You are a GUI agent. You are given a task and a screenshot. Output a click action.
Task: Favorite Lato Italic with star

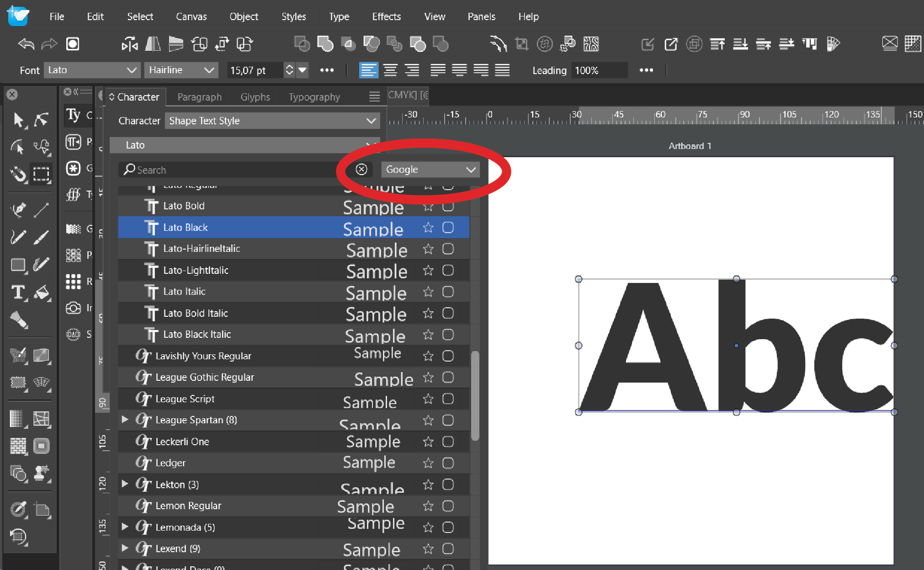click(428, 292)
